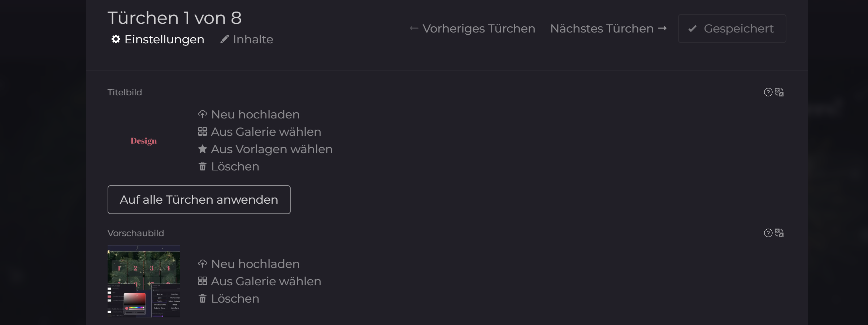Click the Vorschaubild preview thumbnail
The image size is (868, 325).
pyautogui.click(x=144, y=281)
